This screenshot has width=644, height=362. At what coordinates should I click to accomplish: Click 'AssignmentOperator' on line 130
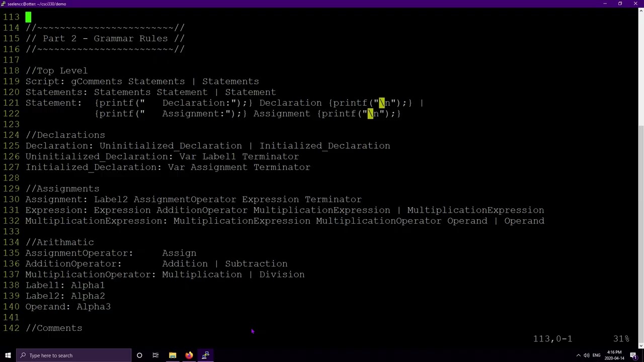pyautogui.click(x=185, y=199)
